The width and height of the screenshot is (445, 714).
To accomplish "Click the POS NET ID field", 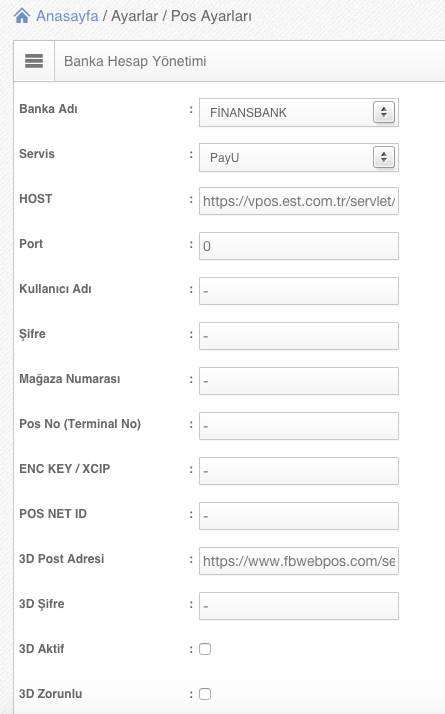I will 299,516.
